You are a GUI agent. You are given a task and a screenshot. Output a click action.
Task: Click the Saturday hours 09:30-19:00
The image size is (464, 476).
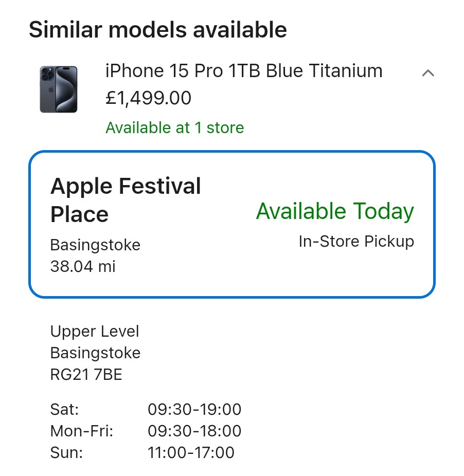tap(194, 409)
